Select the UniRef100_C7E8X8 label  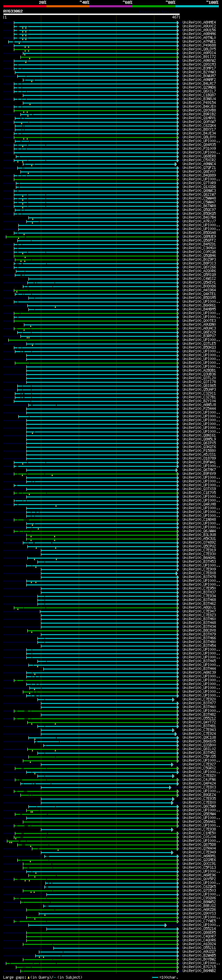[x=199, y=573]
